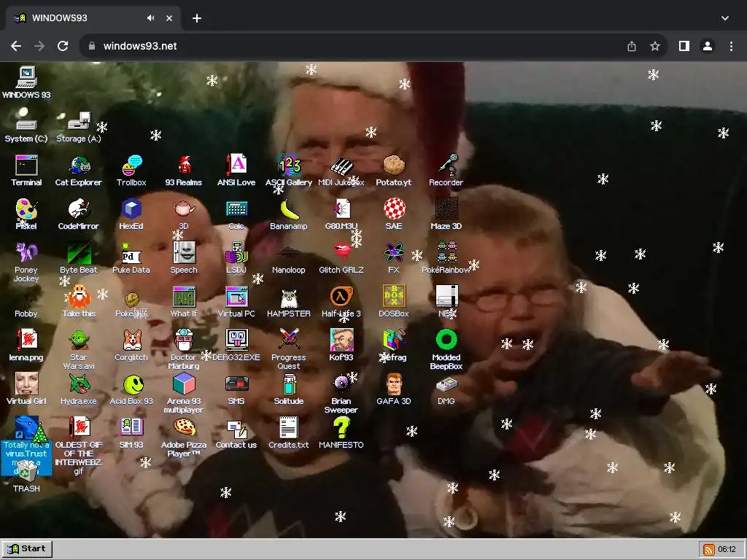Select the 3D teapot icon

tap(184, 214)
